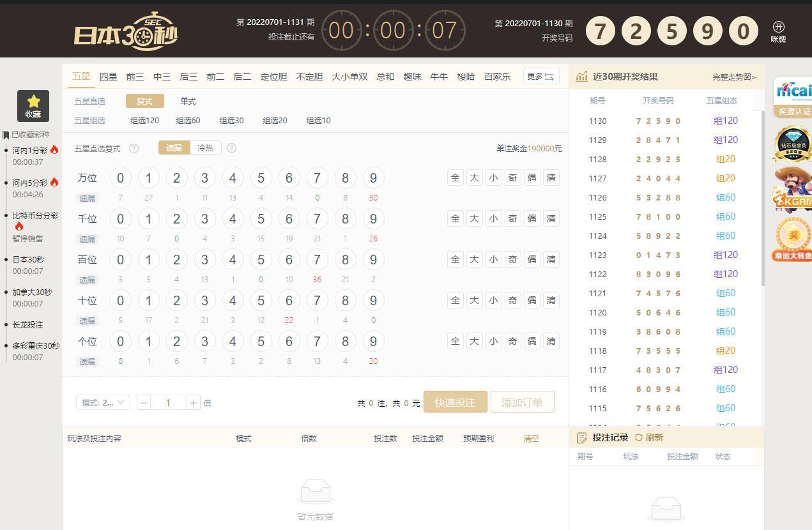The height and width of the screenshot is (530, 812).
Task: Click the 刷新 refresh icon
Action: (638, 437)
